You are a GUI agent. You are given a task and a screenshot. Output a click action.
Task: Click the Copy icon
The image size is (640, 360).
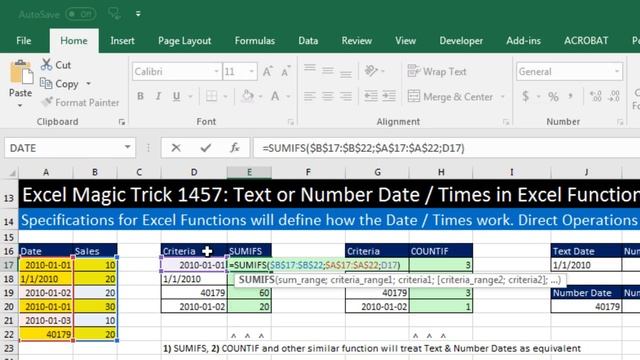pos(46,84)
